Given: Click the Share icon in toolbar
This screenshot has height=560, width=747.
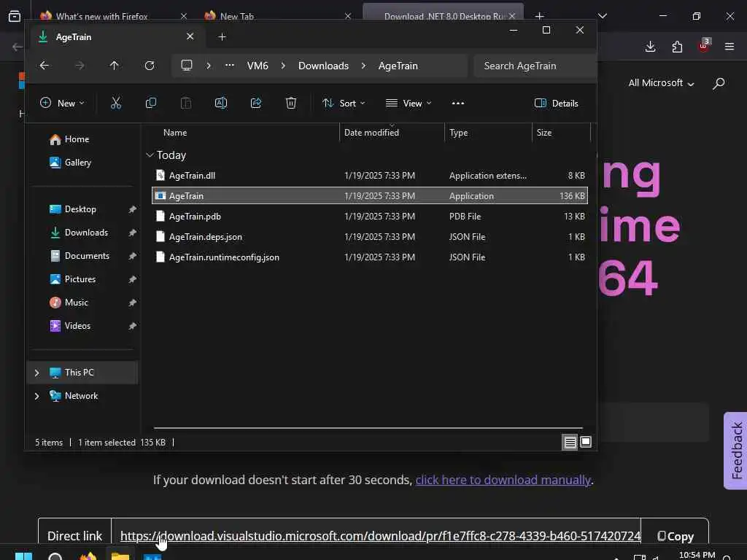Looking at the screenshot, I should (x=256, y=103).
